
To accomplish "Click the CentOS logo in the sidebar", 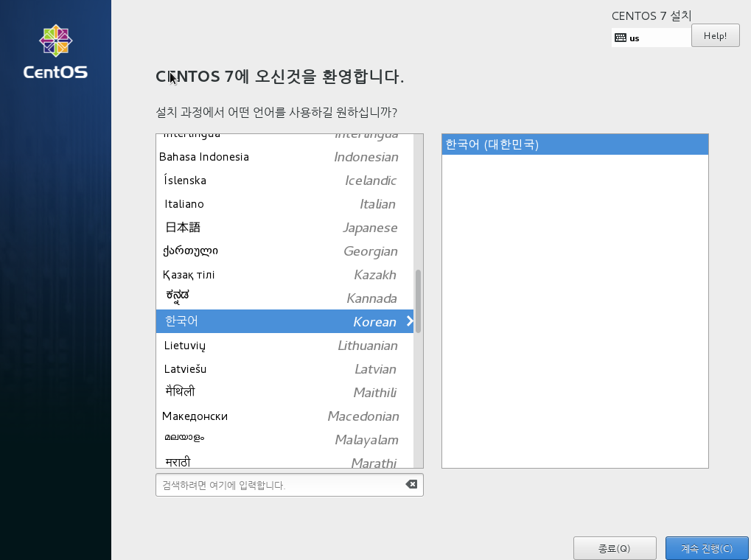I will [x=55, y=52].
